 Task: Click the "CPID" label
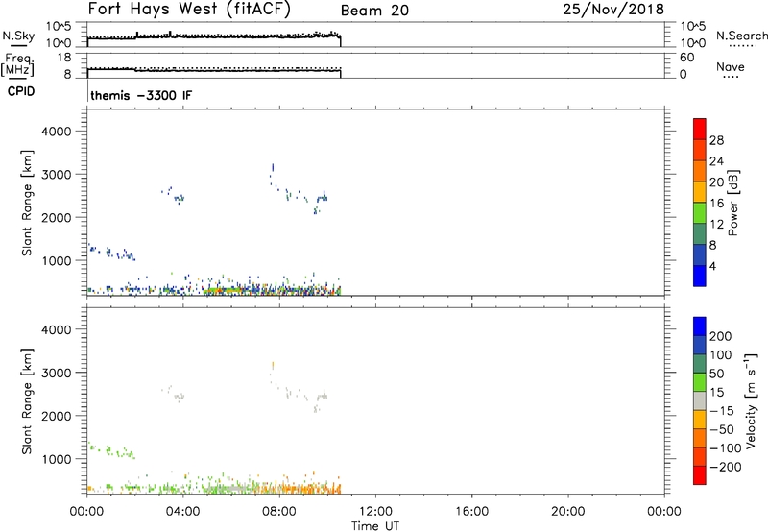pyautogui.click(x=21, y=91)
